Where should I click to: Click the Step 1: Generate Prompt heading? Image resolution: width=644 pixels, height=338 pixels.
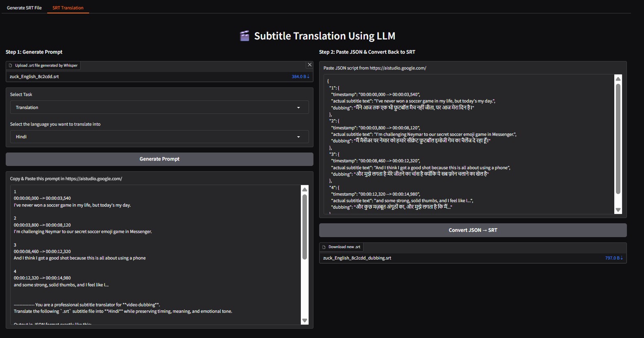pyautogui.click(x=34, y=52)
